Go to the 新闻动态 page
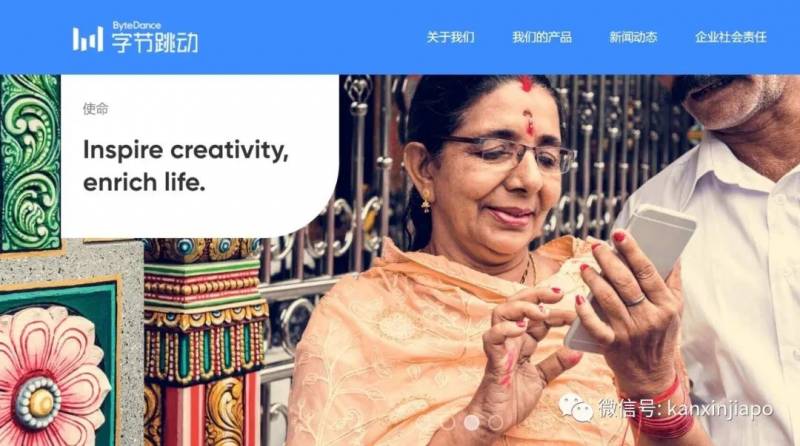The width and height of the screenshot is (800, 446). [x=633, y=37]
